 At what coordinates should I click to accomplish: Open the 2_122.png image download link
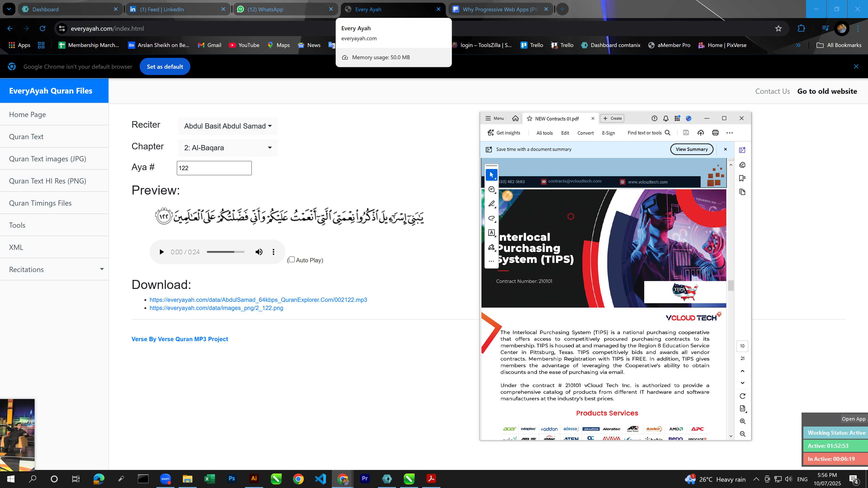point(216,308)
